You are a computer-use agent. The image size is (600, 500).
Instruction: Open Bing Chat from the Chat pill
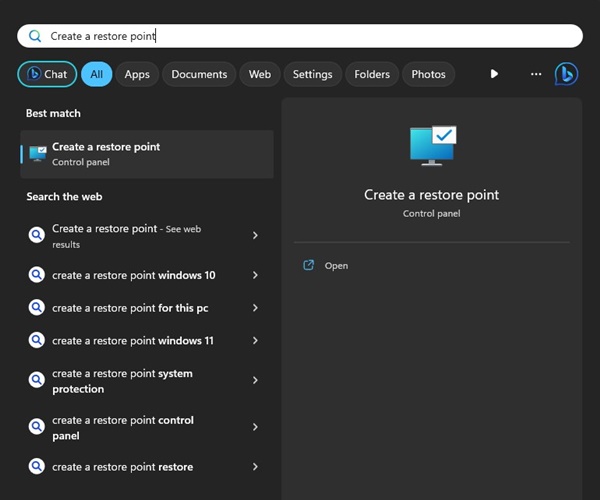pos(46,74)
